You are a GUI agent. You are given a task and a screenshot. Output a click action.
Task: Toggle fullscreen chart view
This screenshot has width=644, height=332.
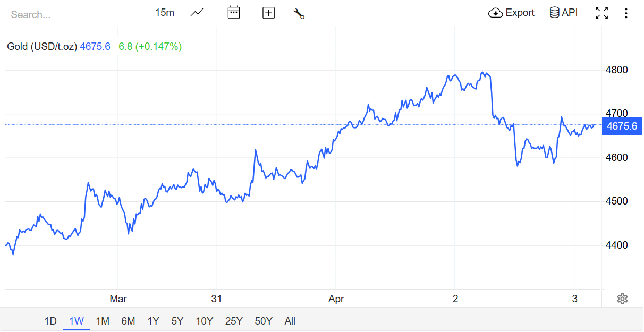[601, 13]
